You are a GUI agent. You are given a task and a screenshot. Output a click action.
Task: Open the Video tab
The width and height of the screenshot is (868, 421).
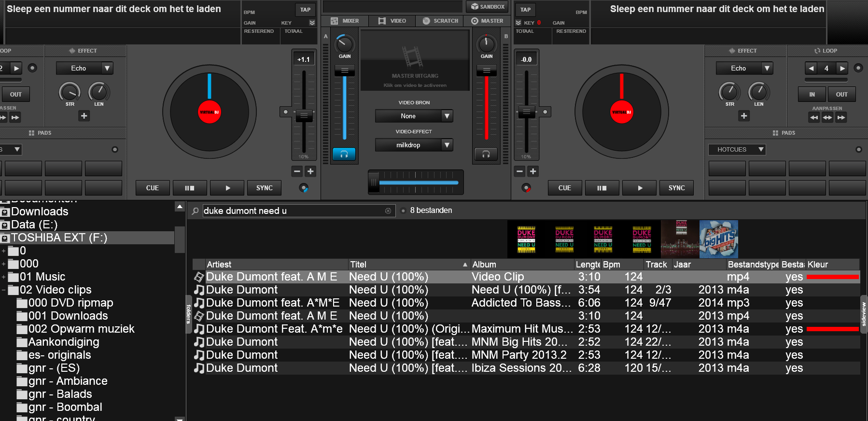coord(392,21)
